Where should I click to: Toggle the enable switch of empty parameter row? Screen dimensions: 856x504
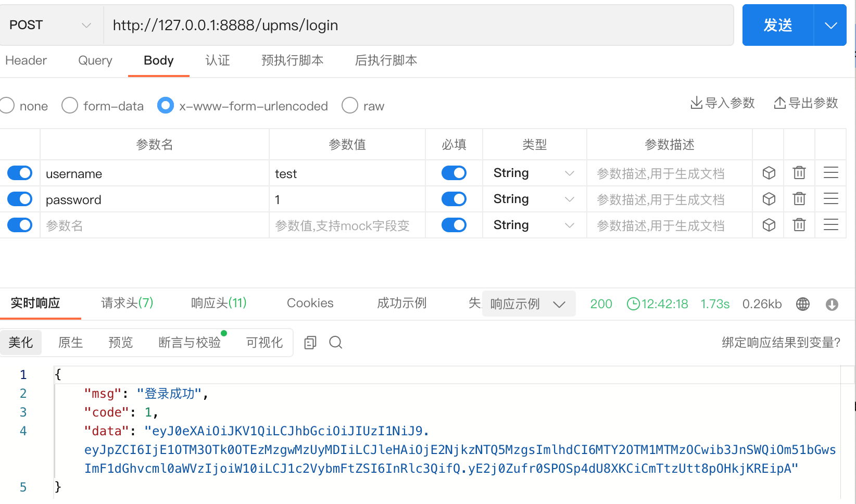(x=20, y=225)
